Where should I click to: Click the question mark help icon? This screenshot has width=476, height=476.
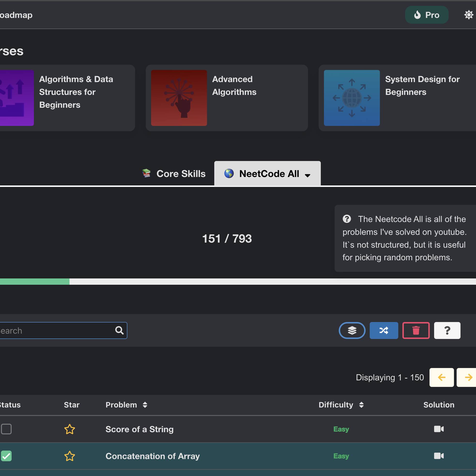447,330
